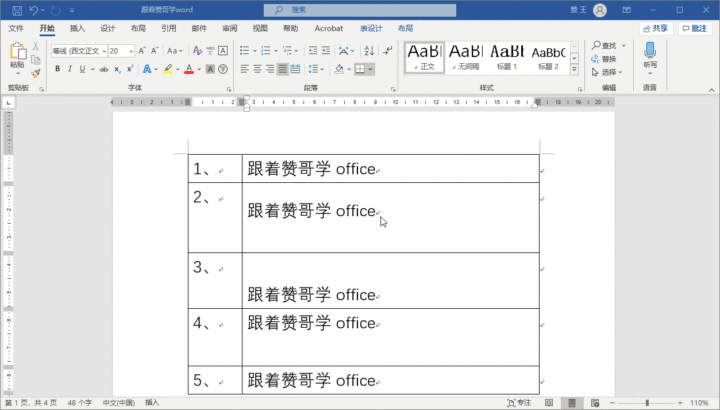Click the Redo icon in quick access toolbar
This screenshot has width=720, height=410.
click(x=56, y=10)
